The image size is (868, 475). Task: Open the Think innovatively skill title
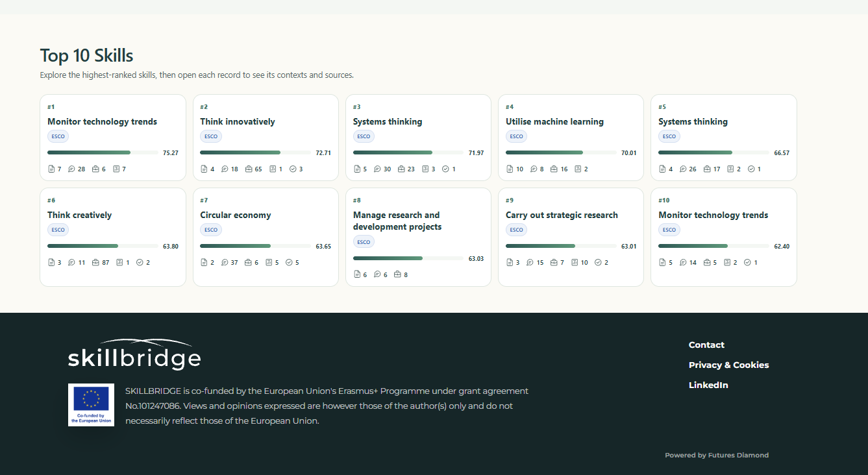(238, 121)
